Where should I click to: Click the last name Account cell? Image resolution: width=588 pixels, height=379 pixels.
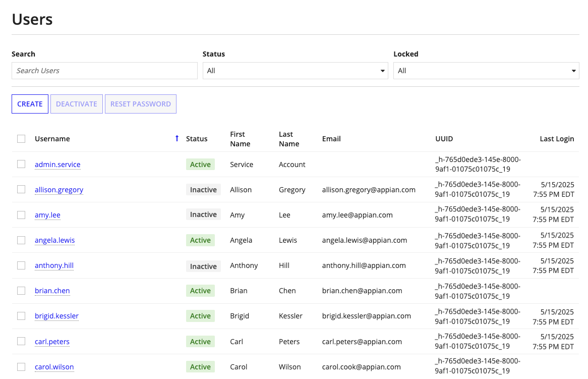point(292,165)
